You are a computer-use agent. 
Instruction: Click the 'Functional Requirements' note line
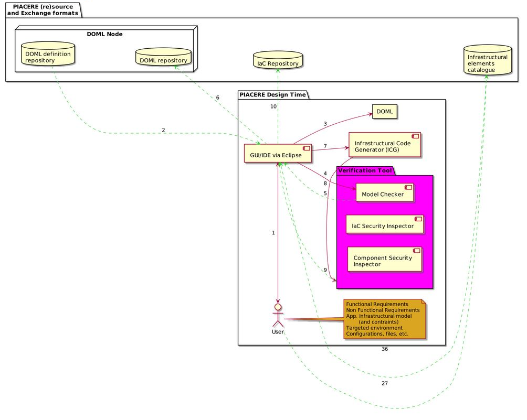tap(377, 304)
